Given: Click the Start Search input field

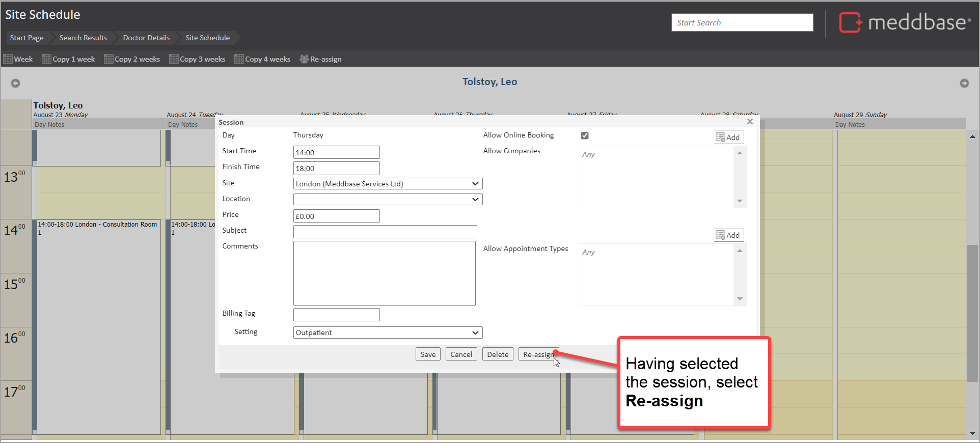Looking at the screenshot, I should pyautogui.click(x=742, y=23).
